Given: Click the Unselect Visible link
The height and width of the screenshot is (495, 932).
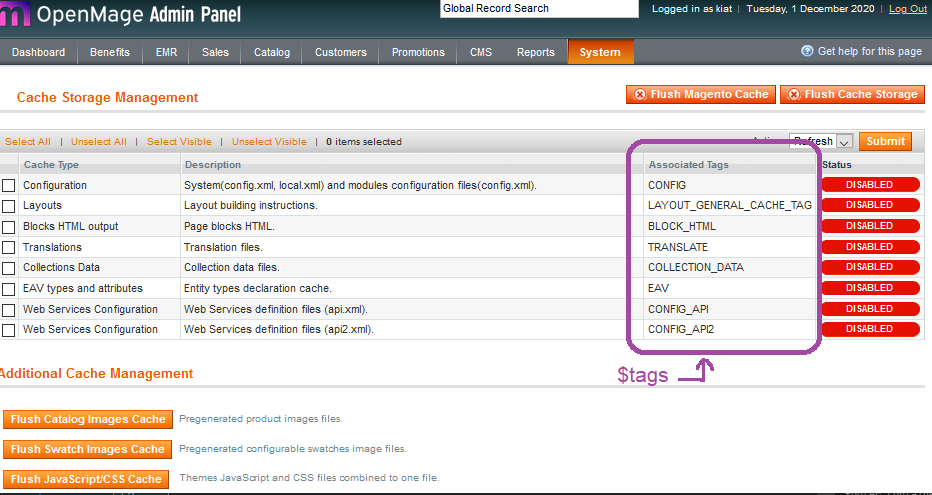Looking at the screenshot, I should [270, 142].
